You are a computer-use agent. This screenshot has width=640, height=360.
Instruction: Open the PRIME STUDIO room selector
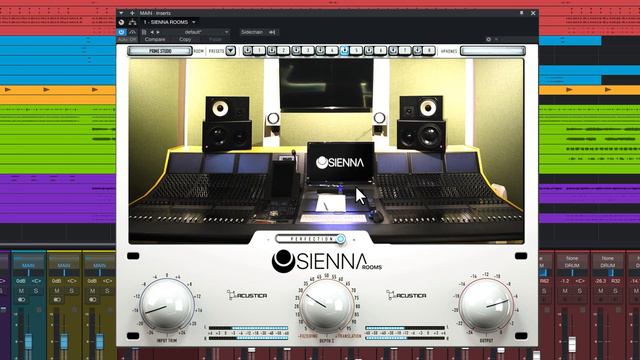click(x=160, y=51)
